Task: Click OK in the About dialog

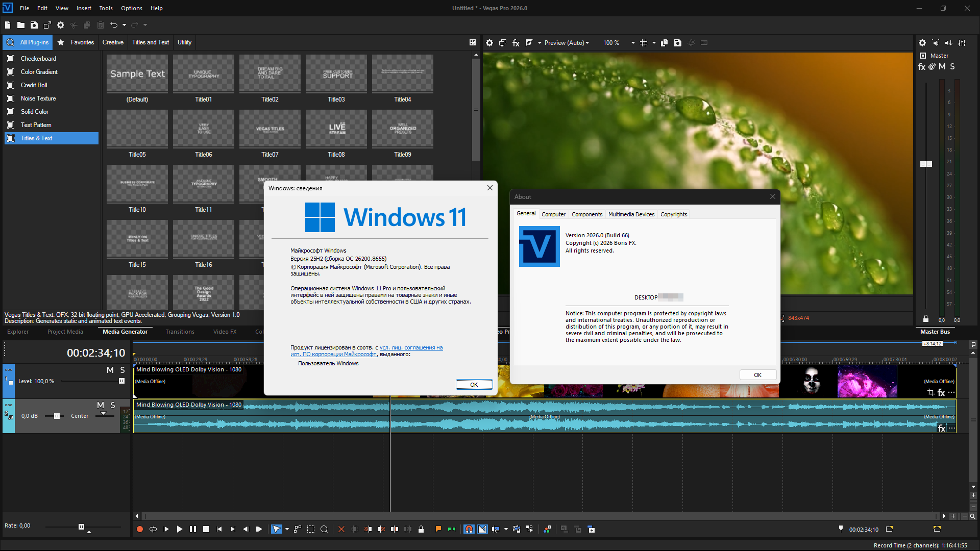Action: click(x=758, y=375)
